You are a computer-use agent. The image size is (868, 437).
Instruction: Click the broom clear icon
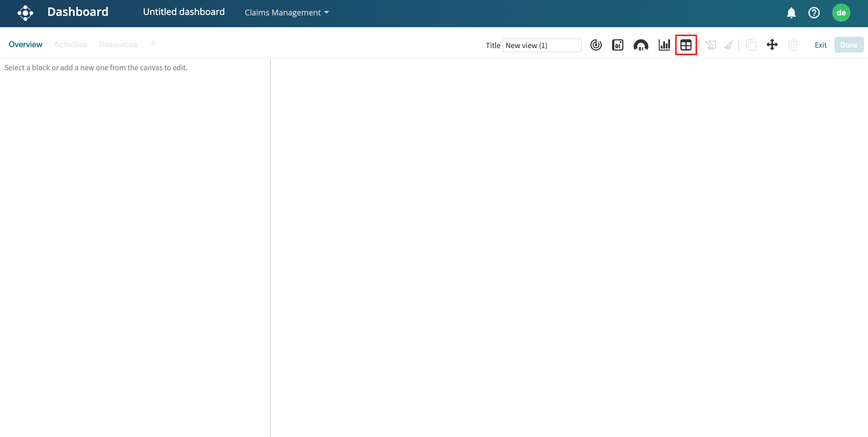[x=728, y=45]
